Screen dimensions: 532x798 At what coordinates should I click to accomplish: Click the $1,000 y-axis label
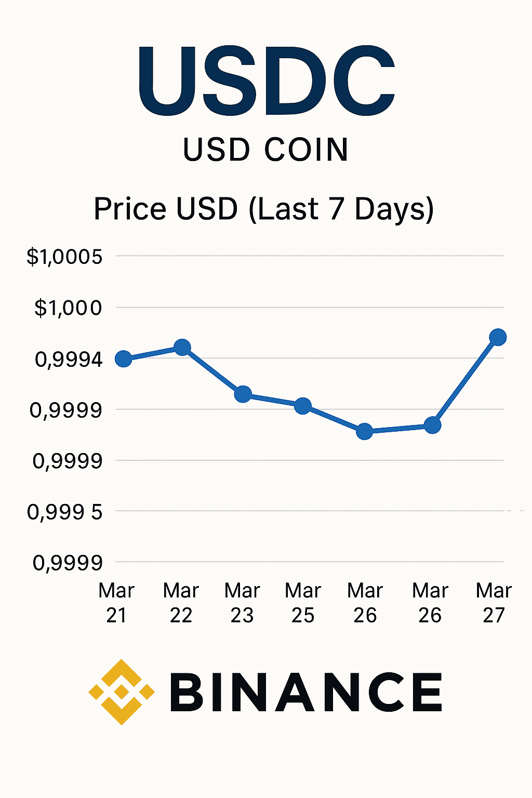pos(68,308)
